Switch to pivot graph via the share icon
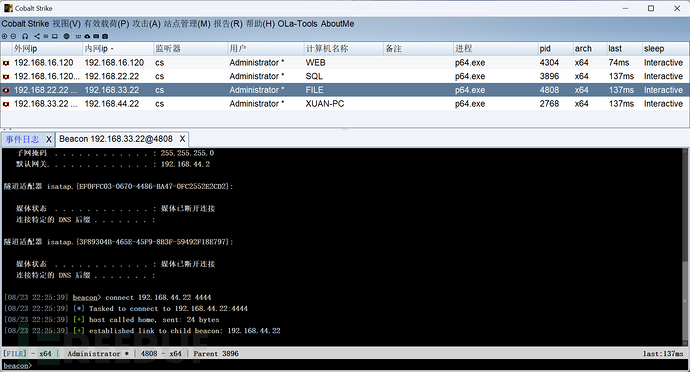Screen dimensions: 690x372 coord(37,36)
